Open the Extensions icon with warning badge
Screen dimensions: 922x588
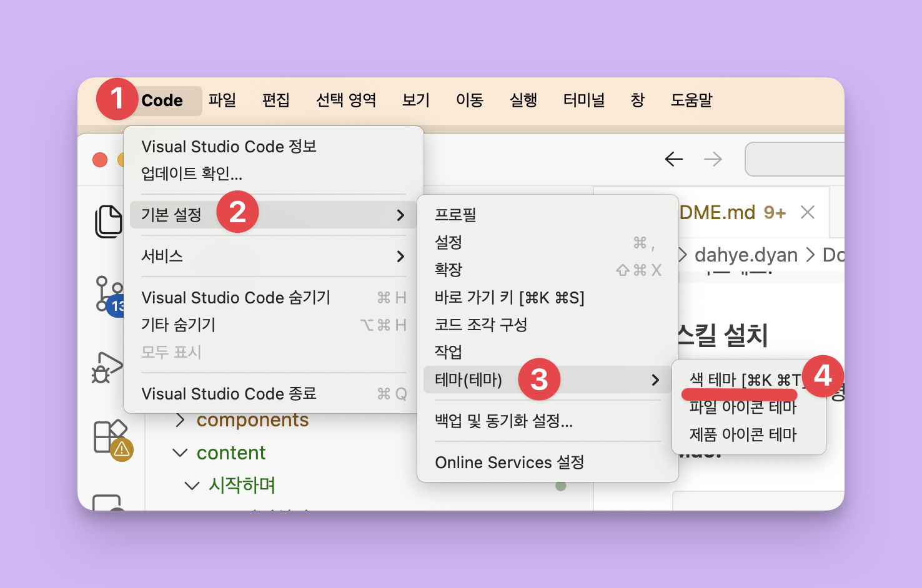(110, 438)
